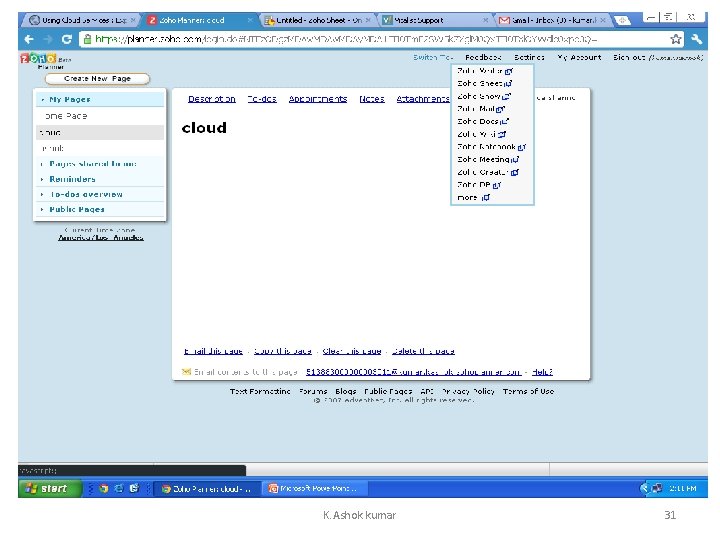Open Public Pages in the footer

click(x=388, y=392)
